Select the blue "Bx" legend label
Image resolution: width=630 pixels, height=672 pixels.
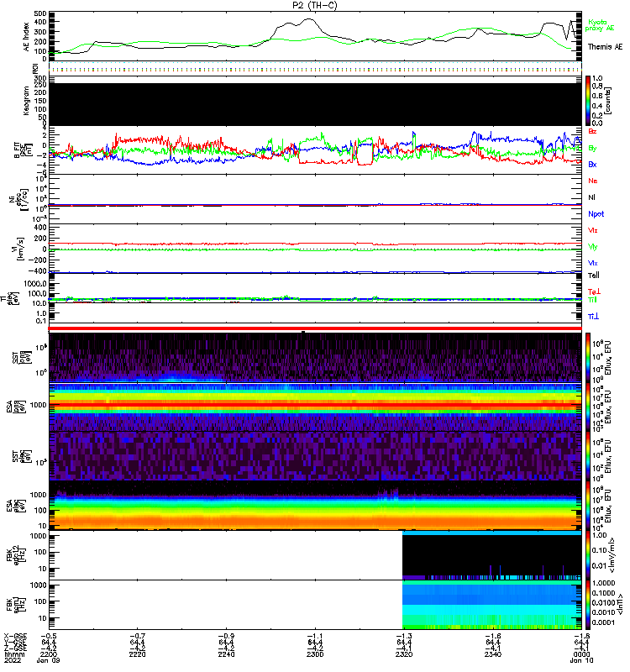click(592, 164)
